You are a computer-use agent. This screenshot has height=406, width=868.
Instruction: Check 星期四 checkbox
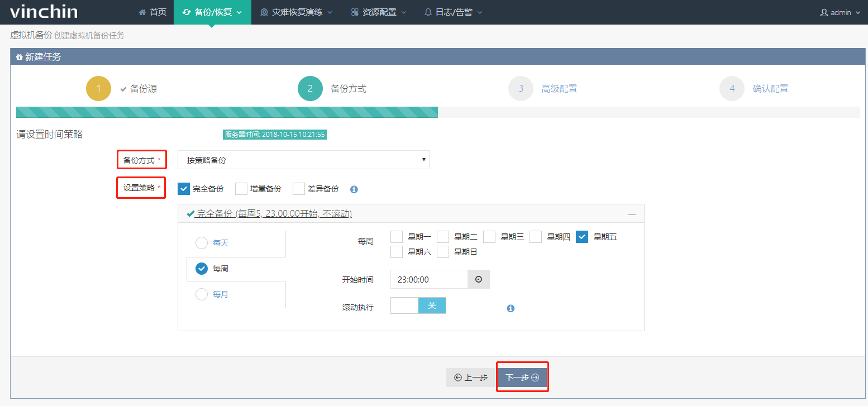[536, 237]
